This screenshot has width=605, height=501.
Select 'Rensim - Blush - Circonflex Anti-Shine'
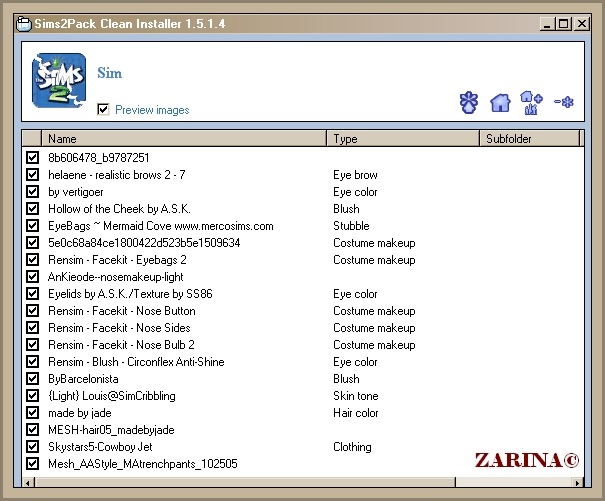pos(136,362)
